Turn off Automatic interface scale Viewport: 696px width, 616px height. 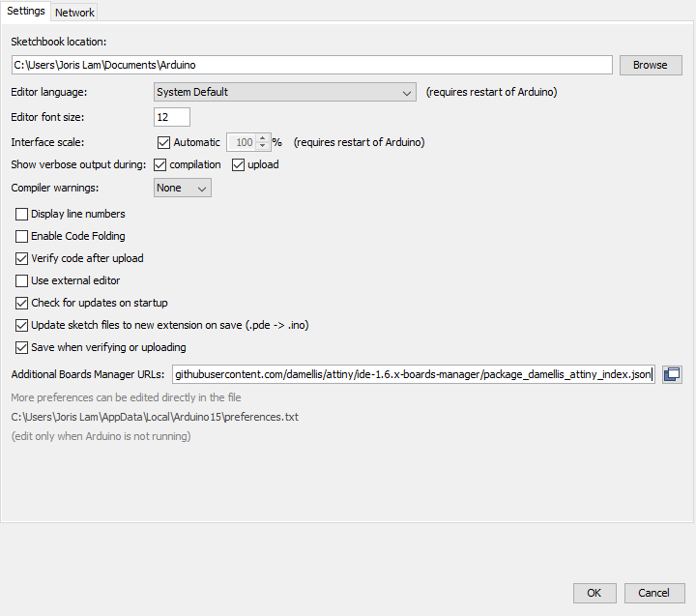(163, 142)
